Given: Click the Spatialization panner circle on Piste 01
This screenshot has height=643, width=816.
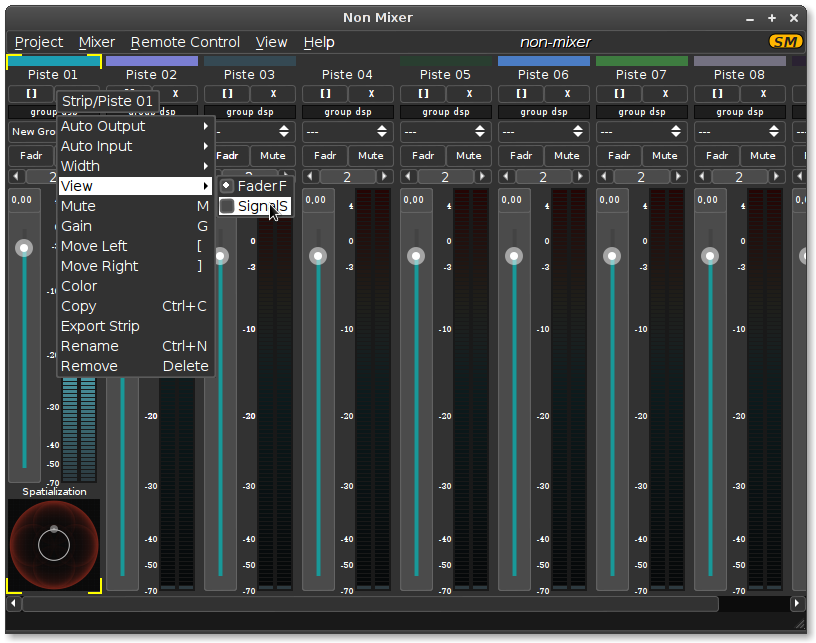Looking at the screenshot, I should point(54,545).
